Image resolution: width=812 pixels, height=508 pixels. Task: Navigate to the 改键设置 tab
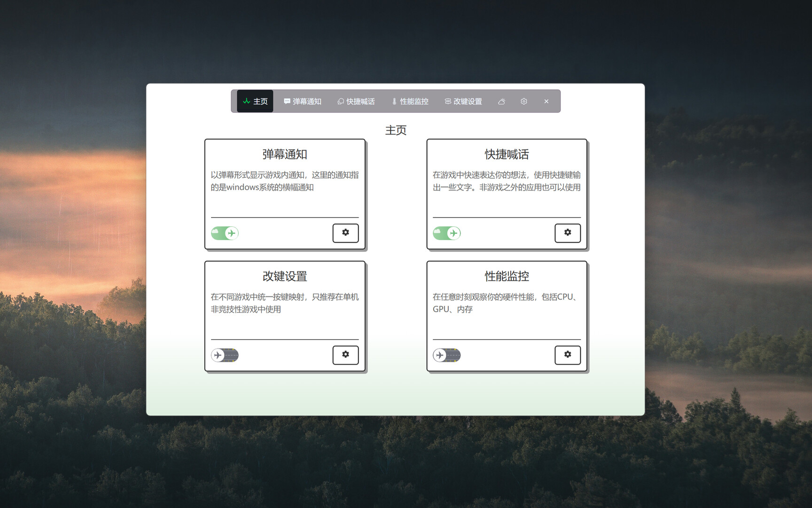[x=463, y=102]
